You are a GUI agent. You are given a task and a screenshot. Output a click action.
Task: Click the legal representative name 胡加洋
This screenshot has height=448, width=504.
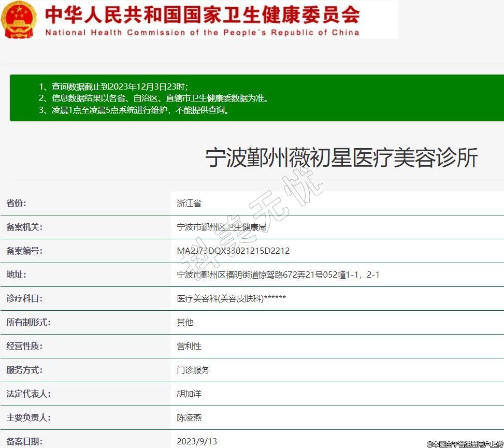189,394
